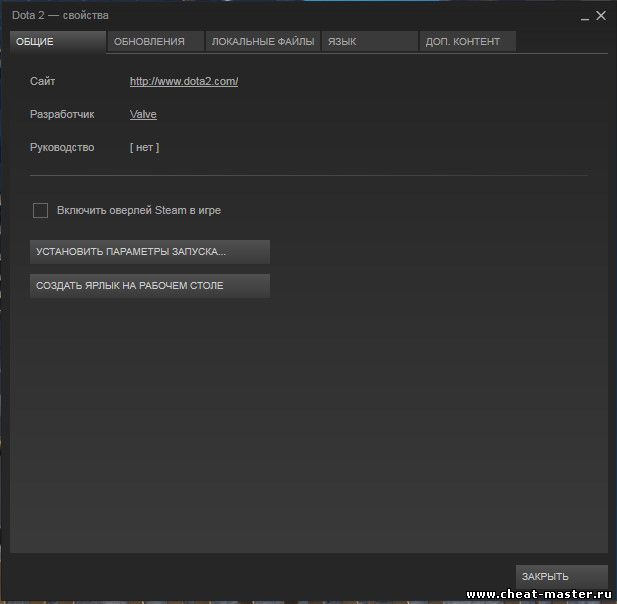
Task: Switch to the ОБЩИЕ tab
Action: [57, 41]
